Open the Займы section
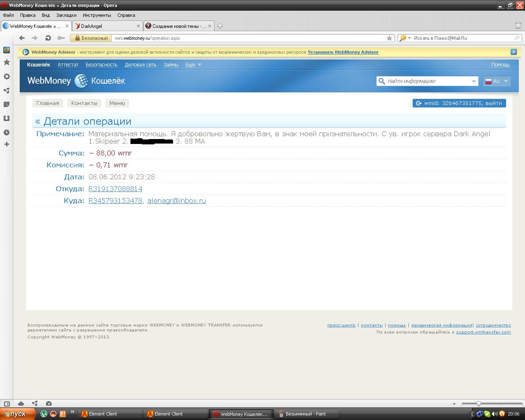The image size is (525, 420). tap(171, 65)
